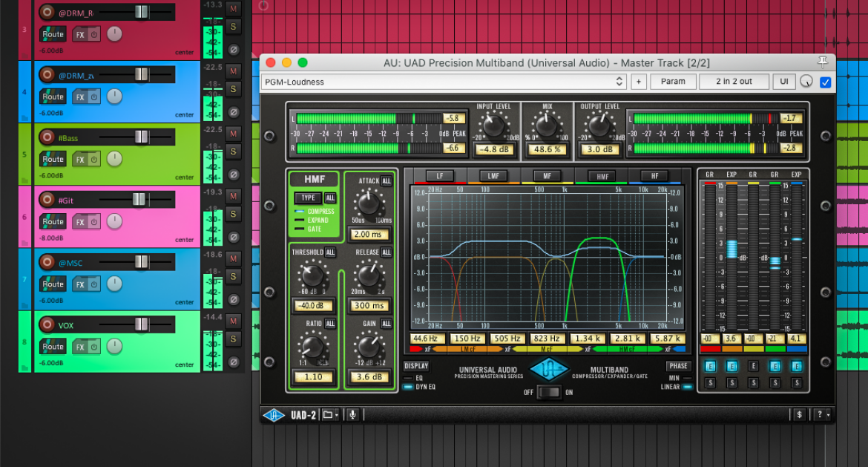
Task: Flip the plugin OFF/ON power switch
Action: pyautogui.click(x=548, y=392)
